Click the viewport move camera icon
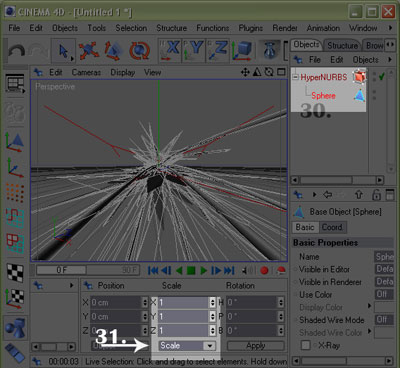 coord(245,72)
